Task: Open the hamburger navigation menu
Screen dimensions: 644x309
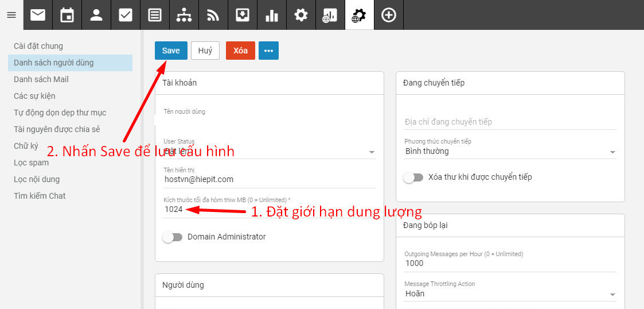Action: (x=11, y=15)
